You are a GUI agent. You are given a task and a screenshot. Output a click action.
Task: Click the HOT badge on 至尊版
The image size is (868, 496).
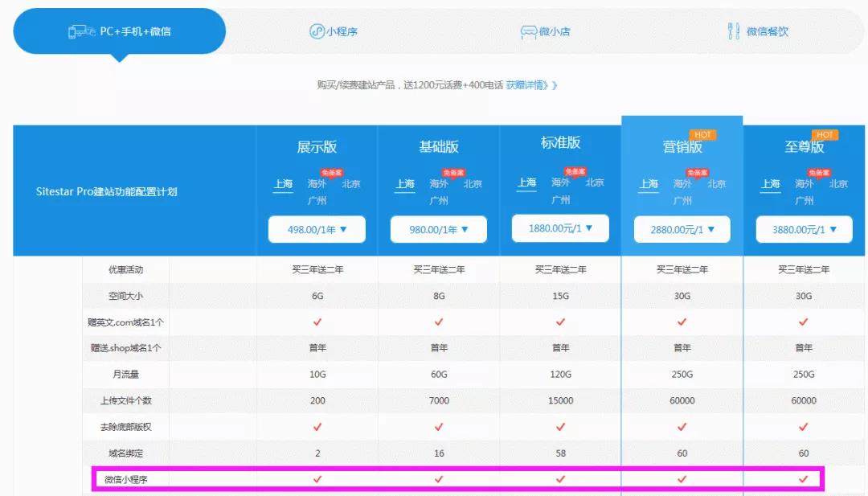(x=825, y=134)
